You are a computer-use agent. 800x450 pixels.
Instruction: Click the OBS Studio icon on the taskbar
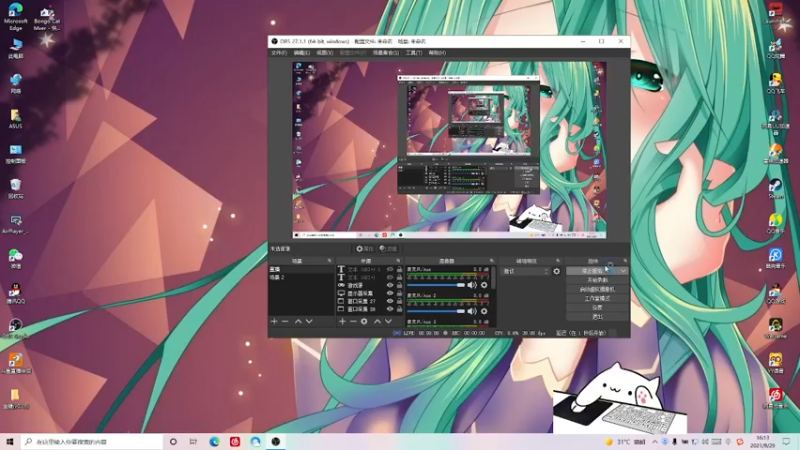[x=276, y=441]
